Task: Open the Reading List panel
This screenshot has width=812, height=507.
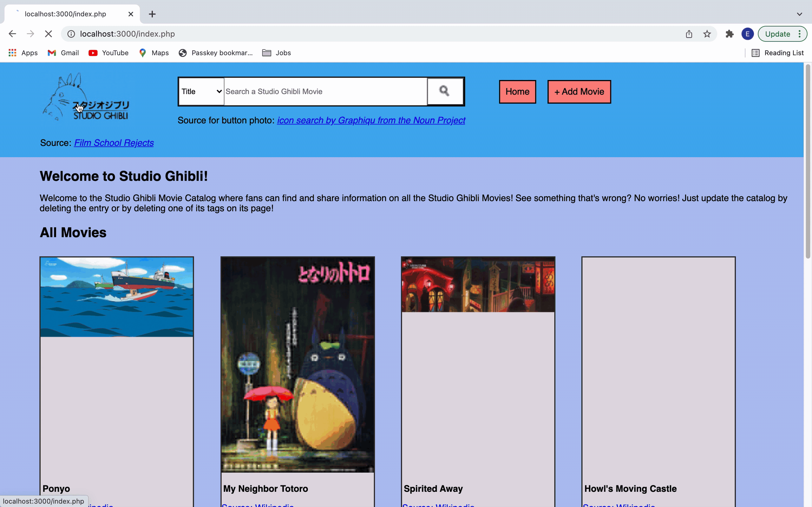Action: (x=777, y=53)
